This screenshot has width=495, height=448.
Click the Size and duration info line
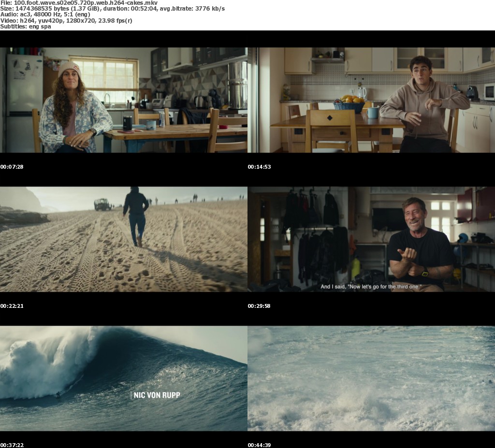[112, 9]
